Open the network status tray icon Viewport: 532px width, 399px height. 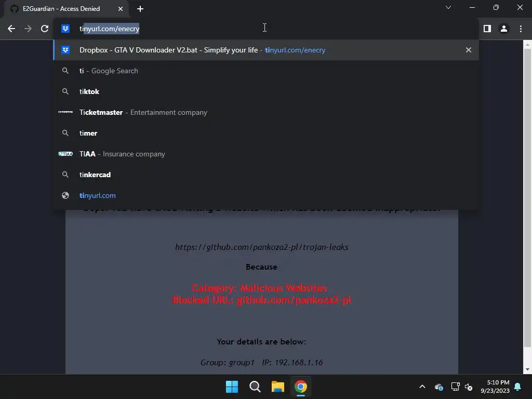click(x=455, y=387)
